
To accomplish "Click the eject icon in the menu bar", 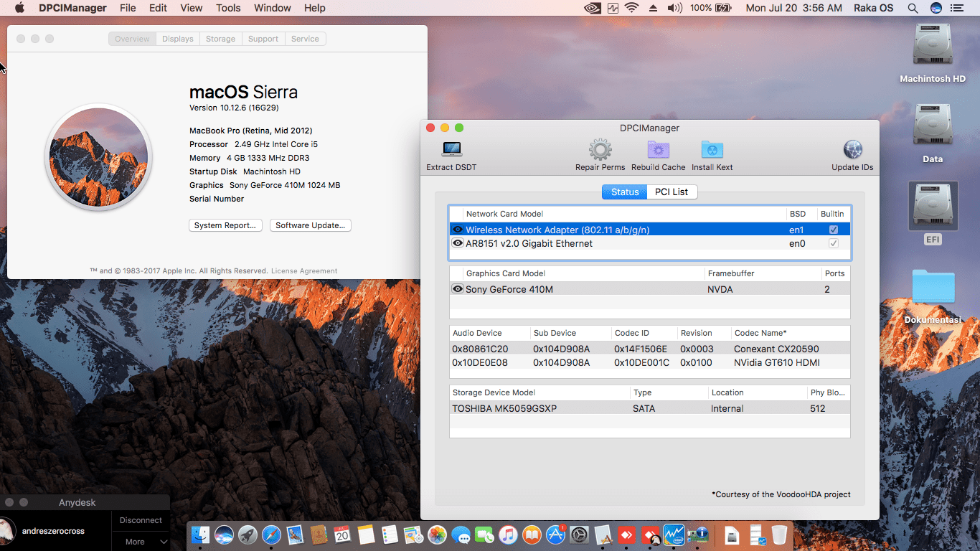I will [x=653, y=8].
